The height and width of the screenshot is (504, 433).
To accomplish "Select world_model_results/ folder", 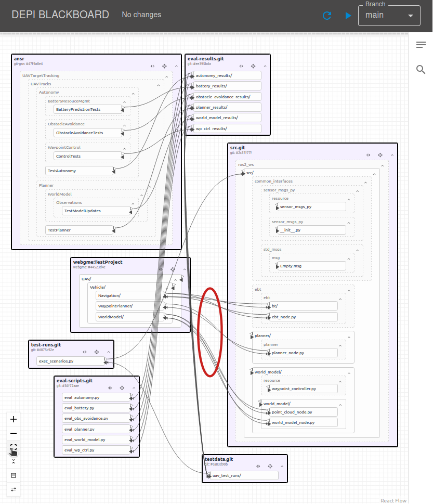I will 227,118.
